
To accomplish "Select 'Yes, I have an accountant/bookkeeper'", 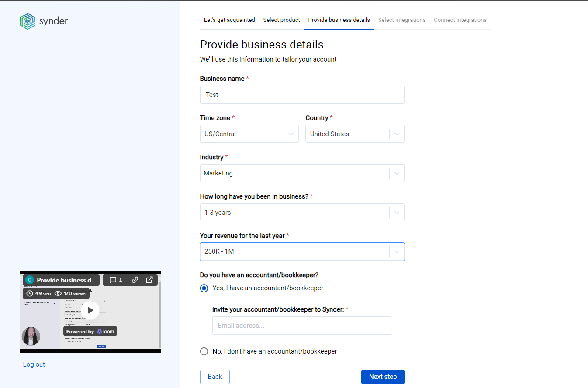I will coord(204,288).
